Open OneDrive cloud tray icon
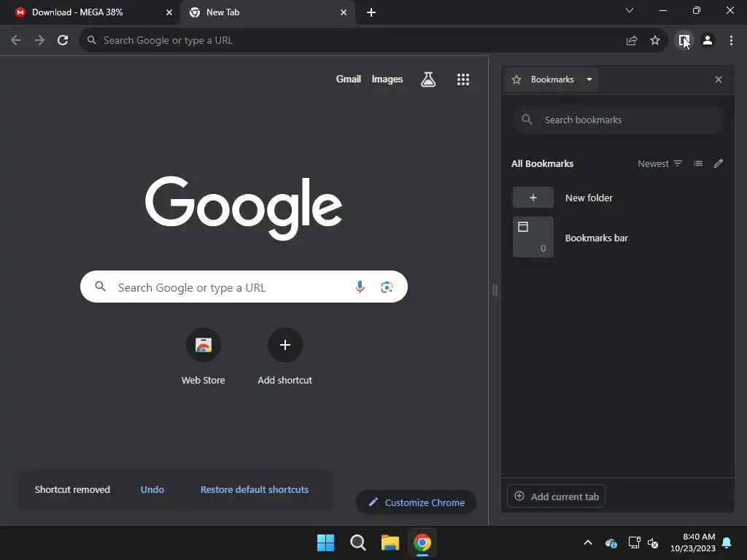 click(x=611, y=542)
